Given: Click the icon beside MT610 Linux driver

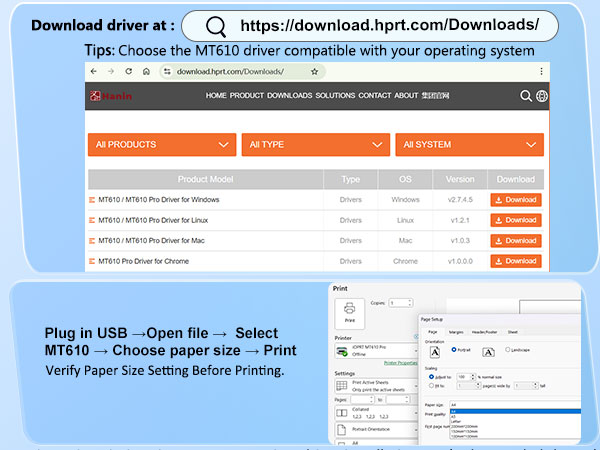Looking at the screenshot, I should pos(92,220).
